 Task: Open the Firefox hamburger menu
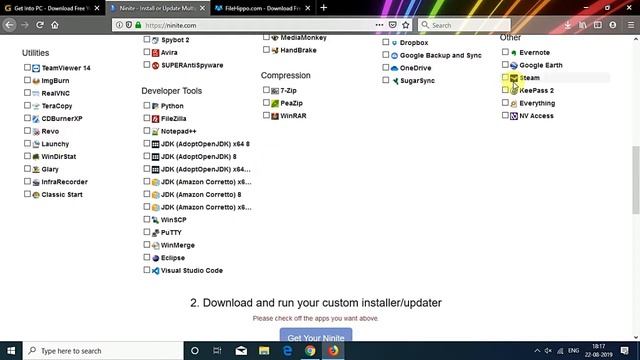(x=631, y=25)
